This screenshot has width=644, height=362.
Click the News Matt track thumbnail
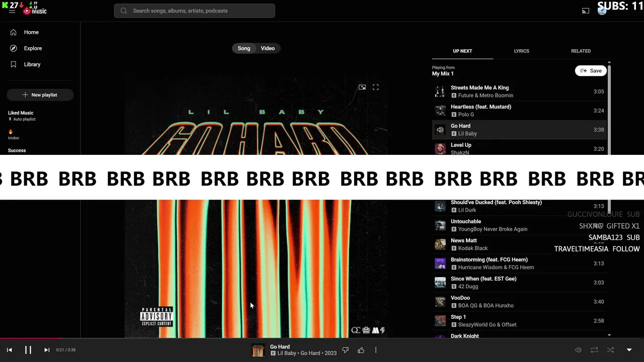click(440, 244)
